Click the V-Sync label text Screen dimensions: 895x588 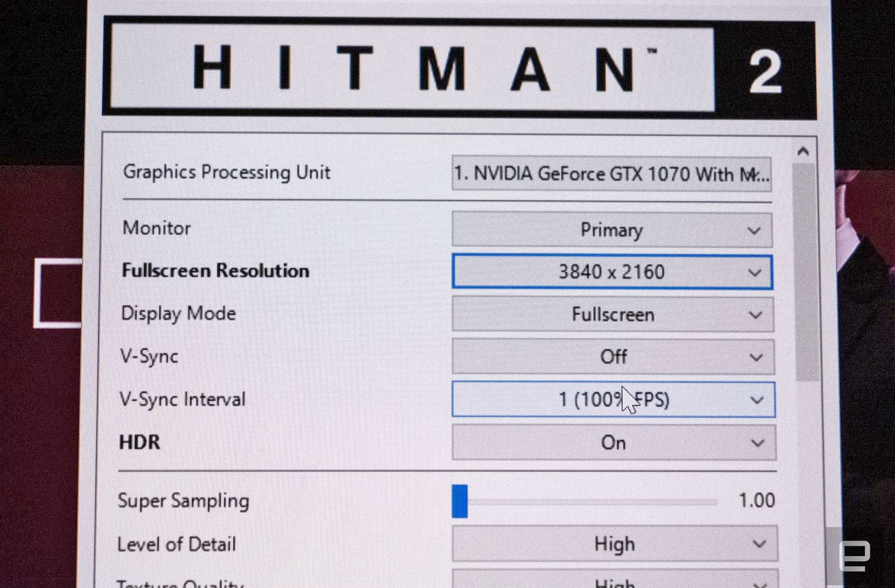coord(149,357)
